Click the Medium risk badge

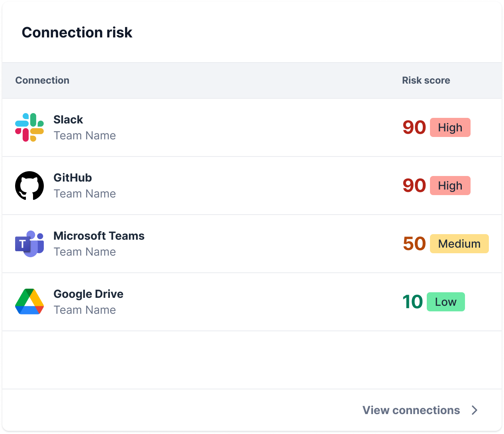tap(459, 244)
